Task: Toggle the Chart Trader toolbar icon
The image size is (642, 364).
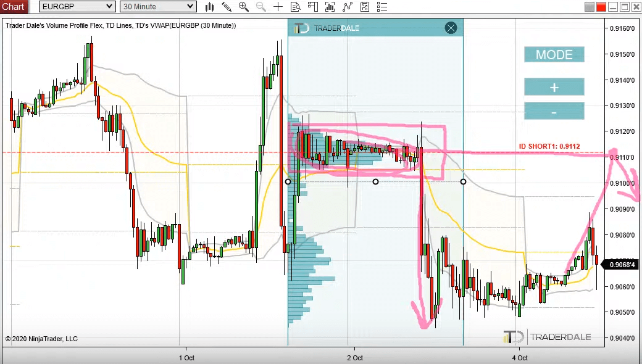Action: 313,7
